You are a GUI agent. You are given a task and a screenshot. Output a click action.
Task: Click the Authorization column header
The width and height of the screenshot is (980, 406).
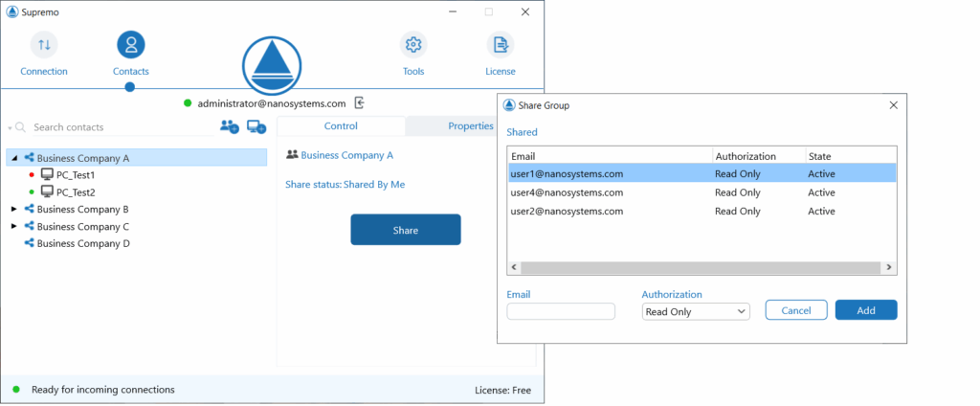coord(759,156)
